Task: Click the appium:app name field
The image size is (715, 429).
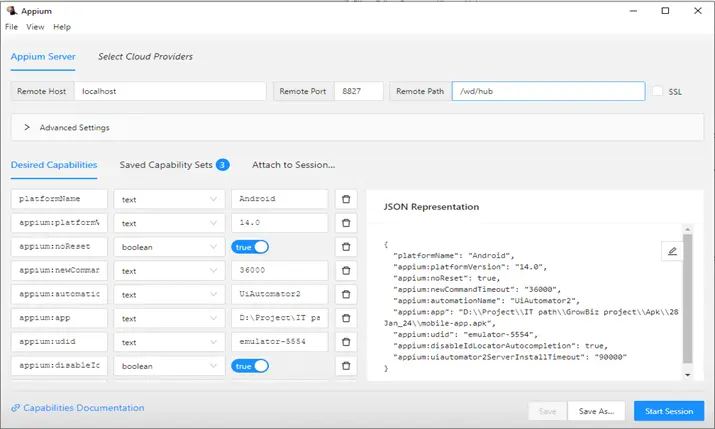Action: point(59,318)
